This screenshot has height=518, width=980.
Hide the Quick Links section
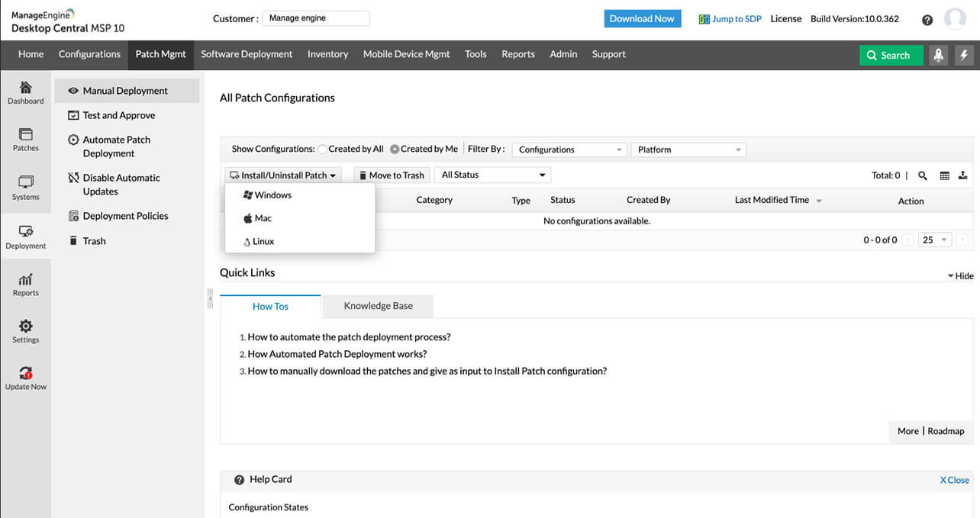[961, 275]
